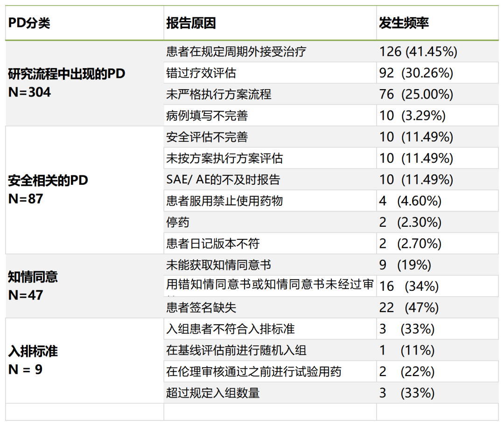Select the 入排标准 N = 9 cell
Screen dimensions: 504x426
[x=33, y=360]
